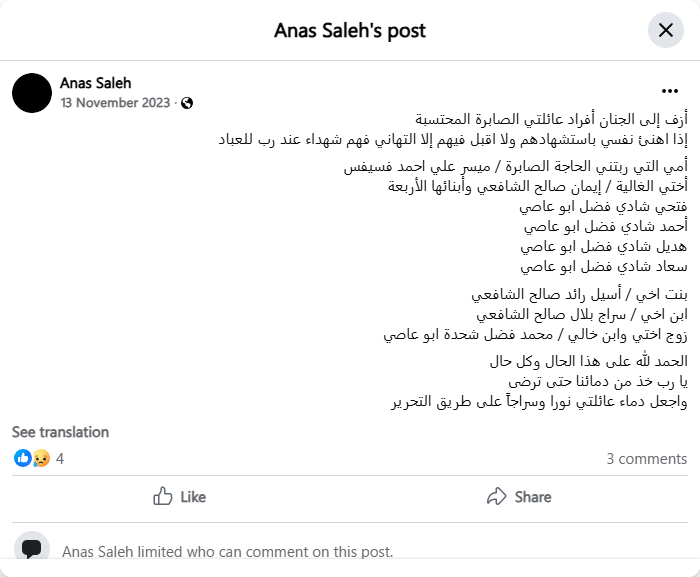Click Anas Saleh's profile picture

click(x=32, y=92)
